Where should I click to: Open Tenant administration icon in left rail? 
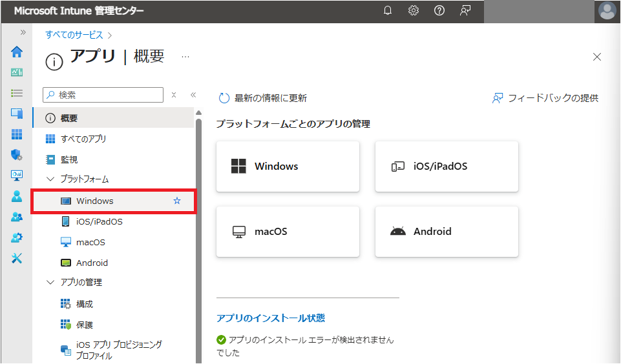click(17, 238)
